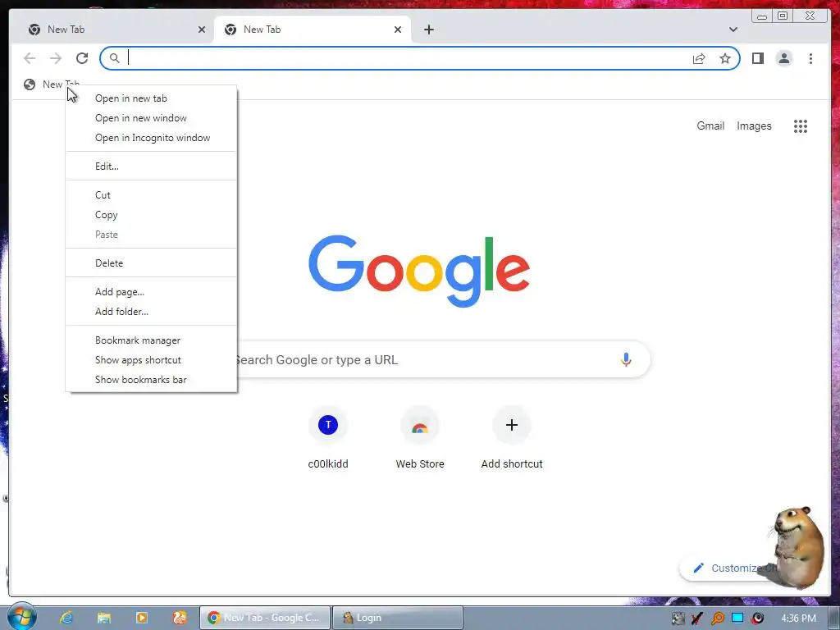Click the New Tab - Google Chrome taskbar button
Screen dimensions: 840x630
click(x=265, y=618)
